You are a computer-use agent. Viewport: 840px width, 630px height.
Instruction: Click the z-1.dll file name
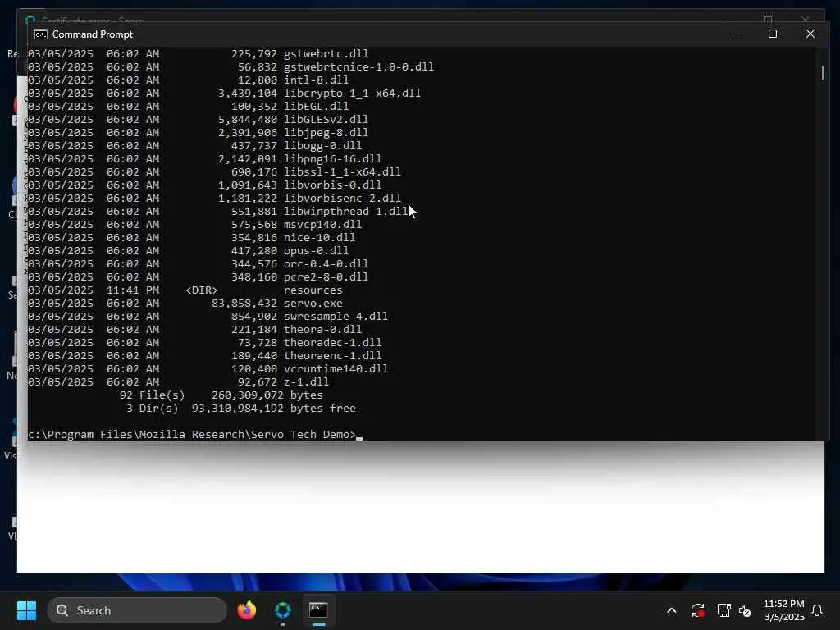pos(307,382)
